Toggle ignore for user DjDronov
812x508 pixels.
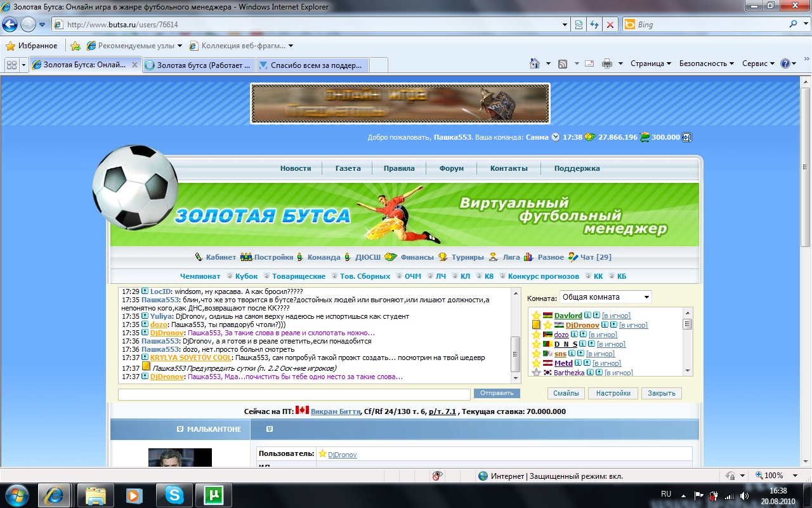[633, 325]
